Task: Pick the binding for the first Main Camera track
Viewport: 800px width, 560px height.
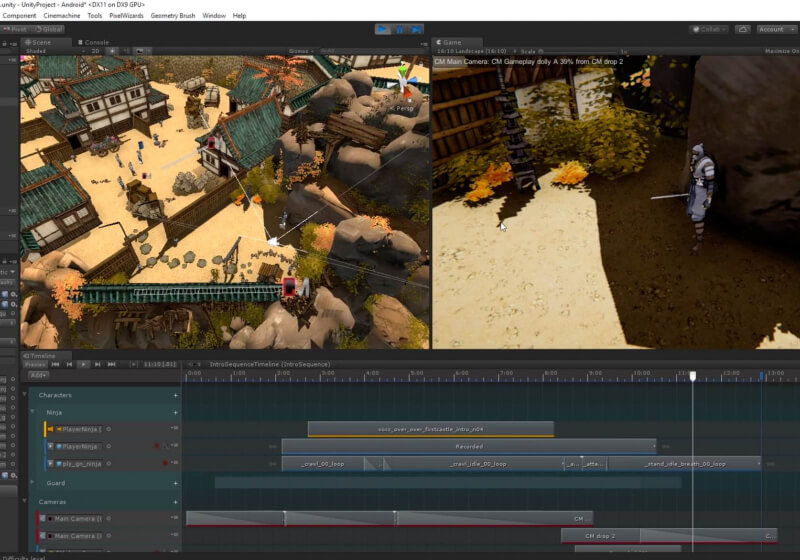Action: [x=109, y=519]
